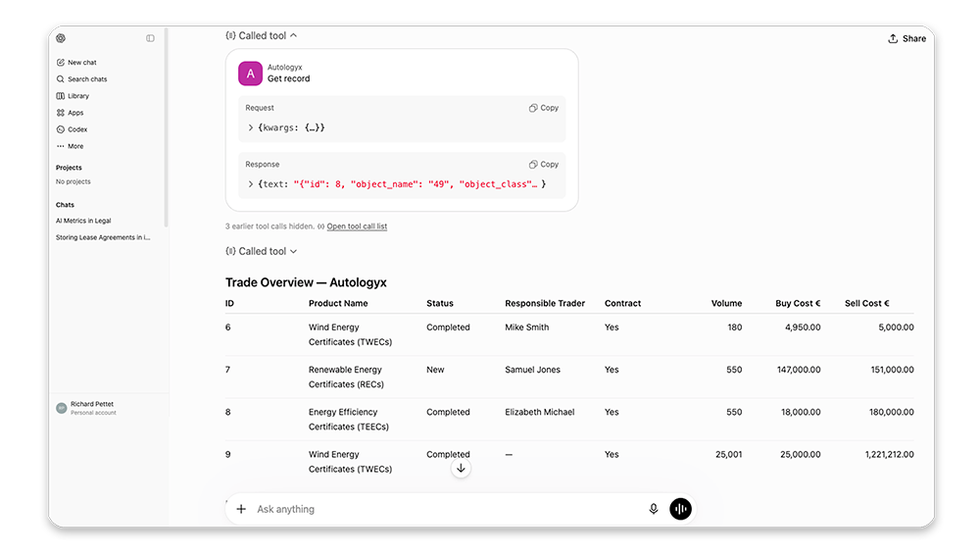Image resolution: width=980 pixels, height=554 pixels.
Task: Click the ChatGPT logo icon in the sidebar
Action: pyautogui.click(x=61, y=38)
